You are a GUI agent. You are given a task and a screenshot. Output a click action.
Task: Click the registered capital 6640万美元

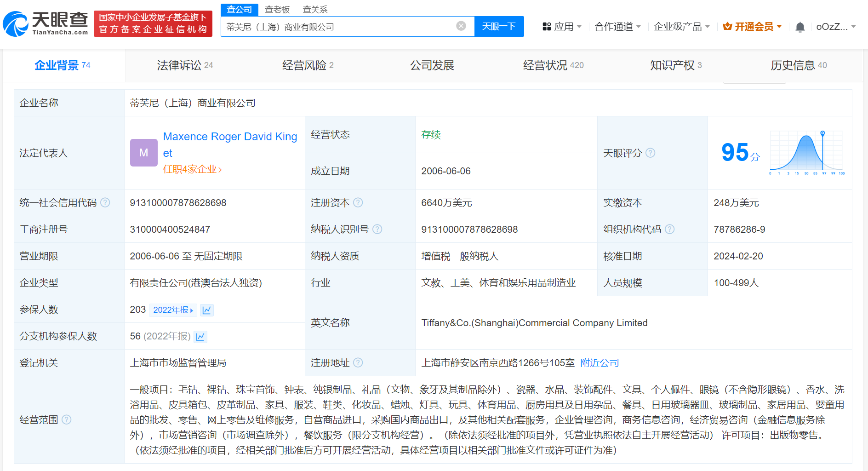(x=446, y=202)
